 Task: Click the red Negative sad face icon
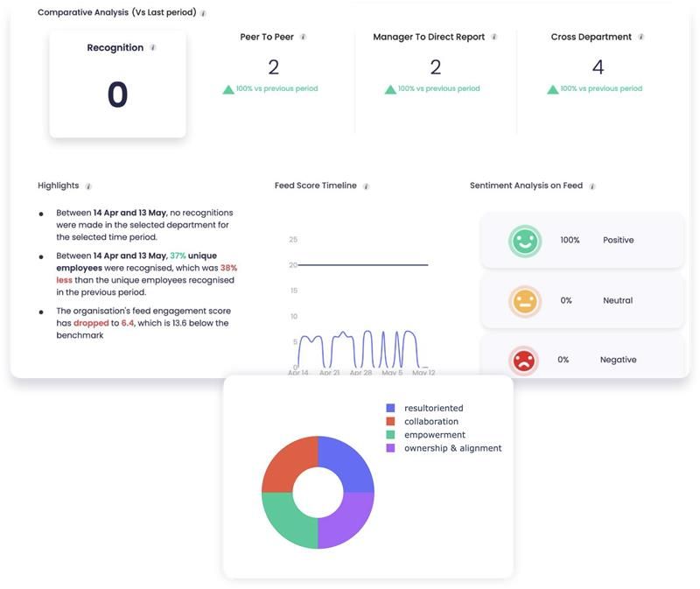pyautogui.click(x=523, y=361)
